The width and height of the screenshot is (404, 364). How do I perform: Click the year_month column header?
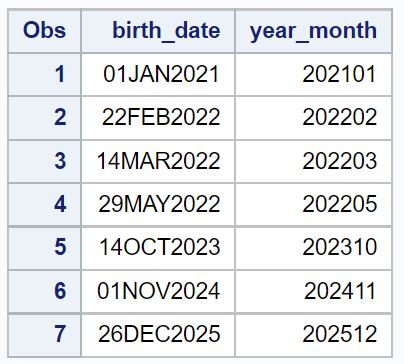click(x=313, y=31)
